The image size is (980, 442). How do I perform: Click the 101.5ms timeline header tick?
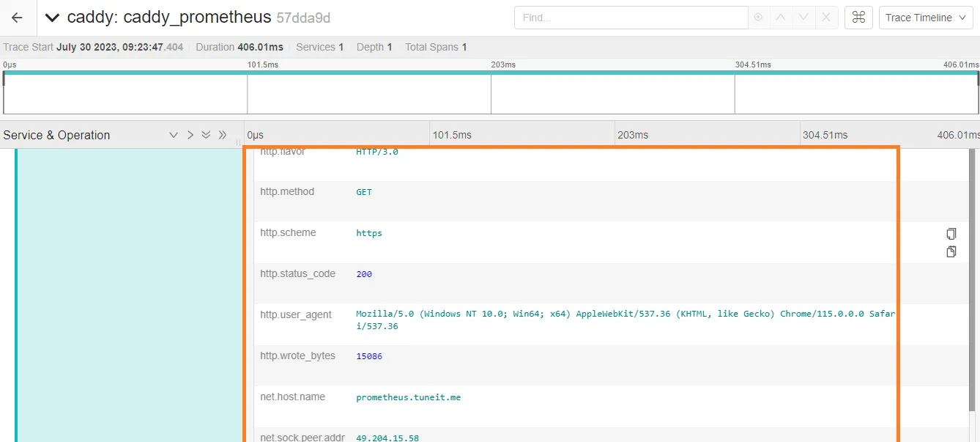[x=452, y=135]
